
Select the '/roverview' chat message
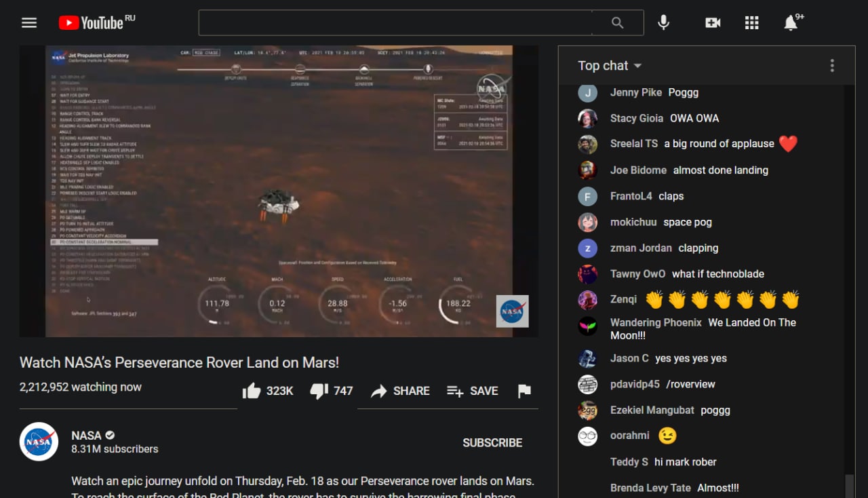[690, 384]
